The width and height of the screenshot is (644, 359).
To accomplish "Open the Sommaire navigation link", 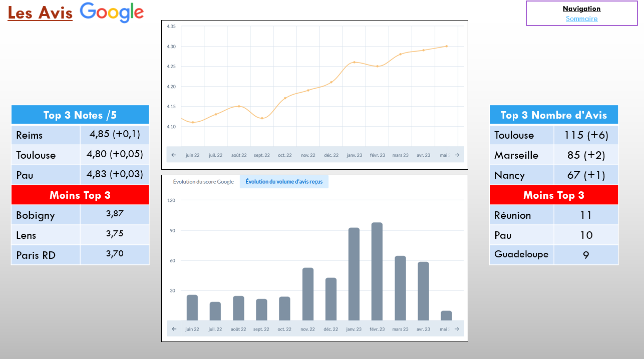I will [581, 19].
